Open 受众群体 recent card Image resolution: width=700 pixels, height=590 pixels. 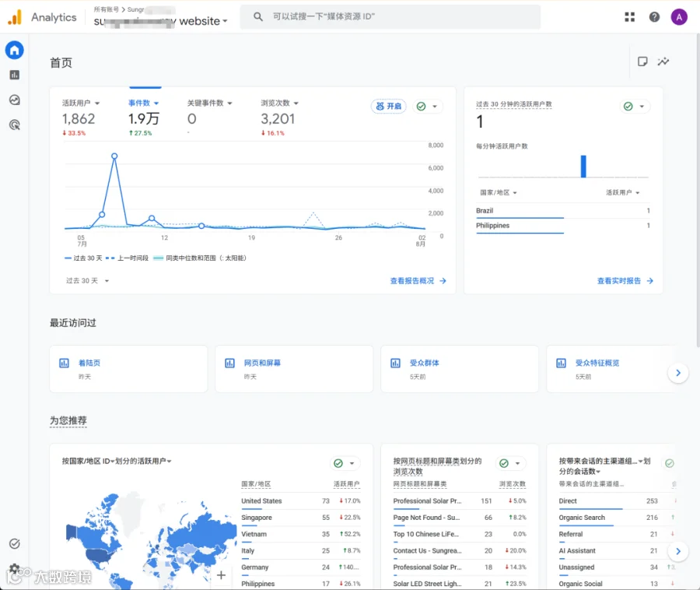point(460,369)
